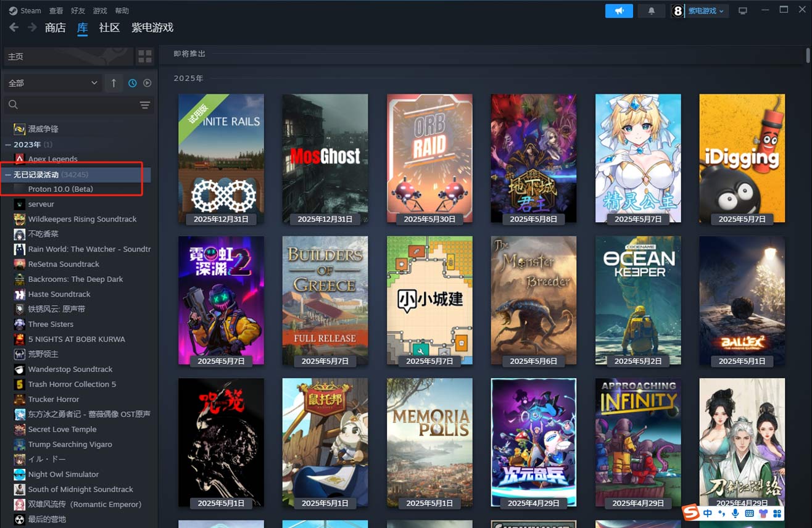This screenshot has height=528, width=812.
Task: Click the Sogou input method logo
Action: point(690,513)
